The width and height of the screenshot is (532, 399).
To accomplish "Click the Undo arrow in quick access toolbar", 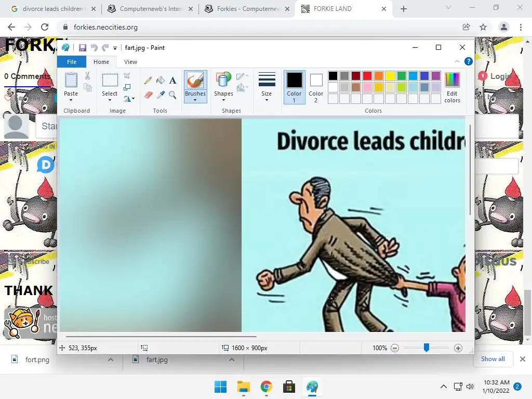I will pos(94,48).
